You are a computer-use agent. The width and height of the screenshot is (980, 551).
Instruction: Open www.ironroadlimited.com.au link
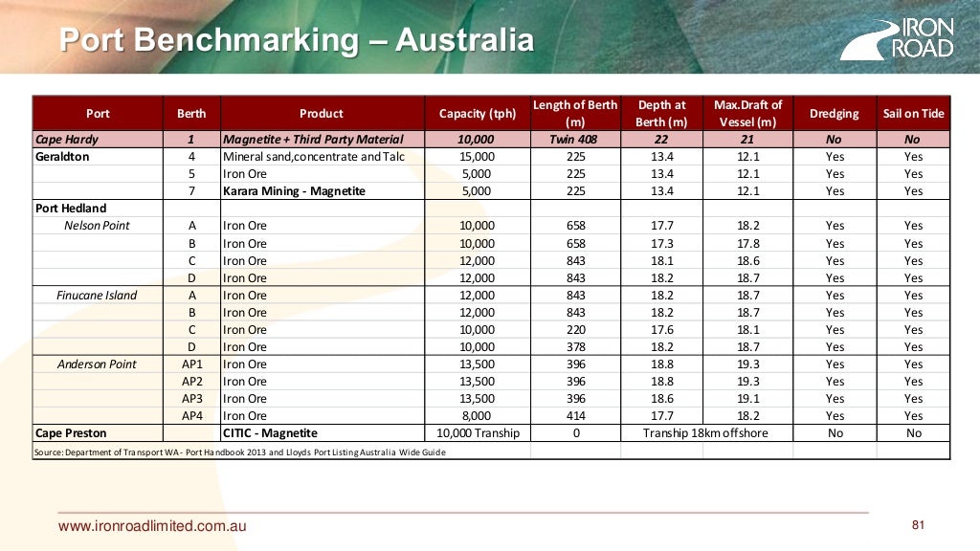click(x=152, y=526)
